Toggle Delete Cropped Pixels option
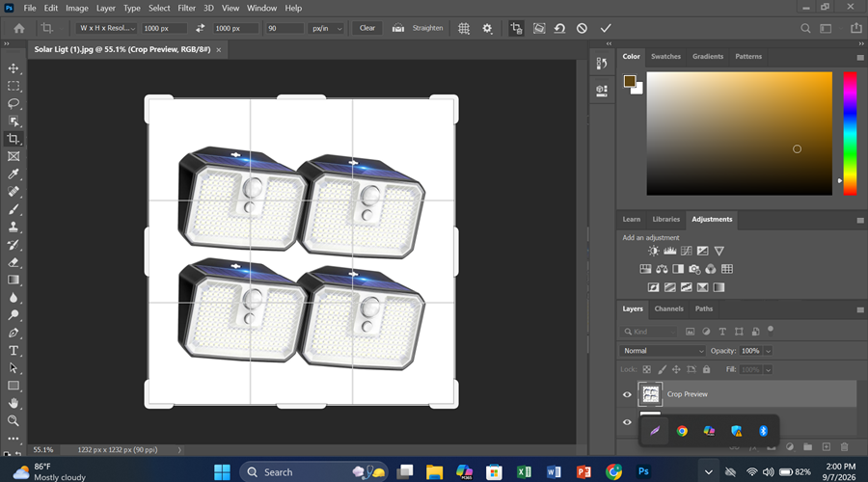This screenshot has width=868, height=482. [516, 28]
